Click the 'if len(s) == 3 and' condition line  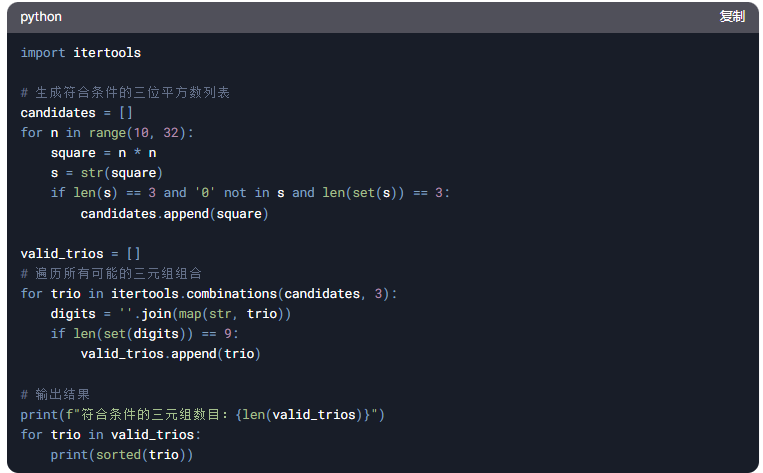[x=250, y=193]
